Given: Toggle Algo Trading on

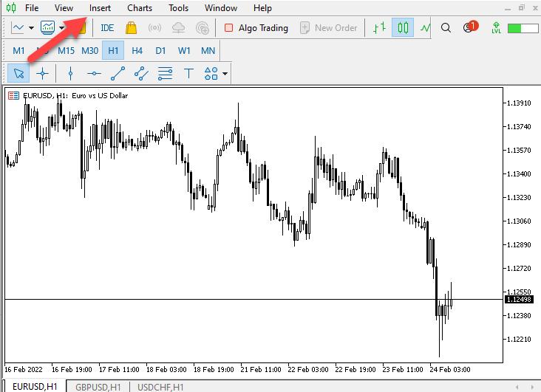Looking at the screenshot, I should pos(256,28).
